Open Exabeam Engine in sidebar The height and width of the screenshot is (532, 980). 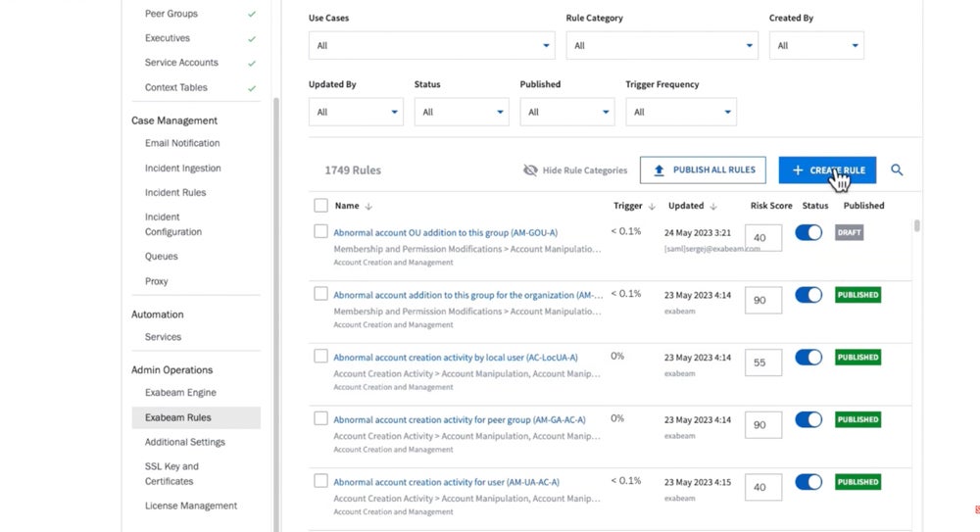click(x=180, y=393)
